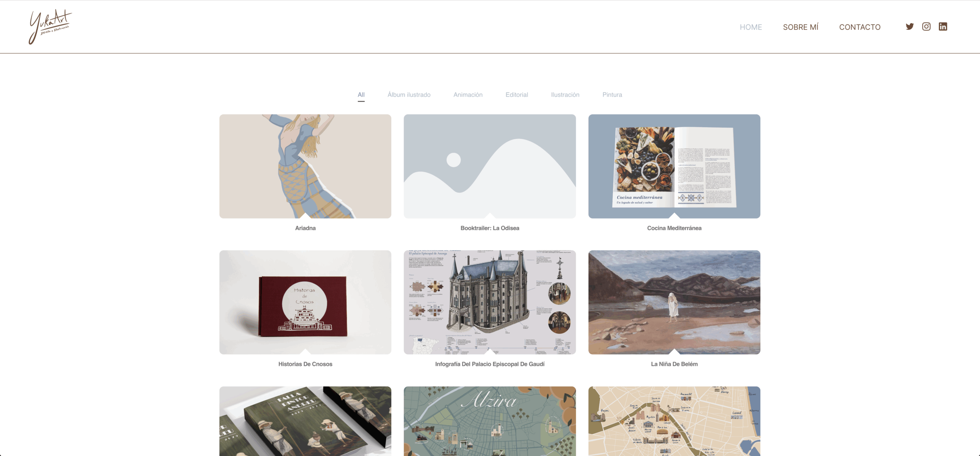The height and width of the screenshot is (456, 980).
Task: Open the Twitter profile icon
Action: point(910,26)
